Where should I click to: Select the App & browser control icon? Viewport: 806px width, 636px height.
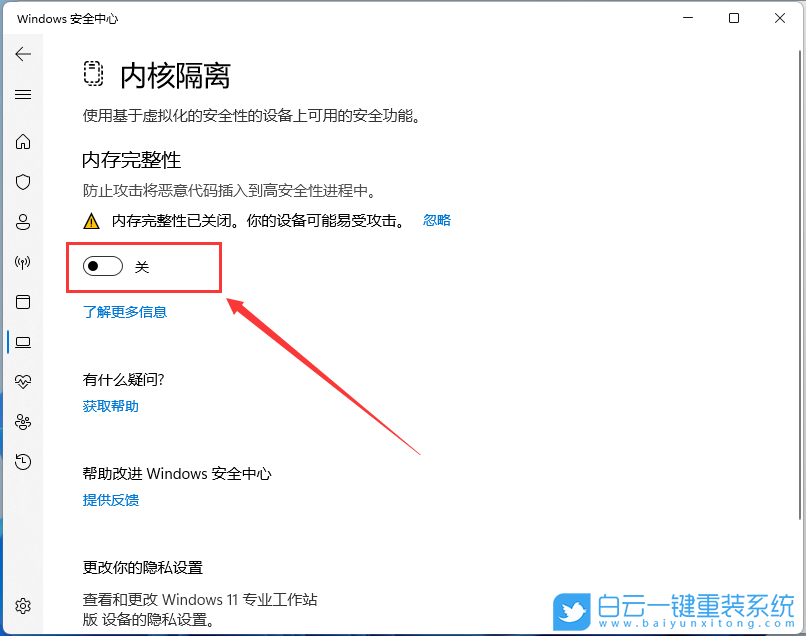(x=23, y=302)
